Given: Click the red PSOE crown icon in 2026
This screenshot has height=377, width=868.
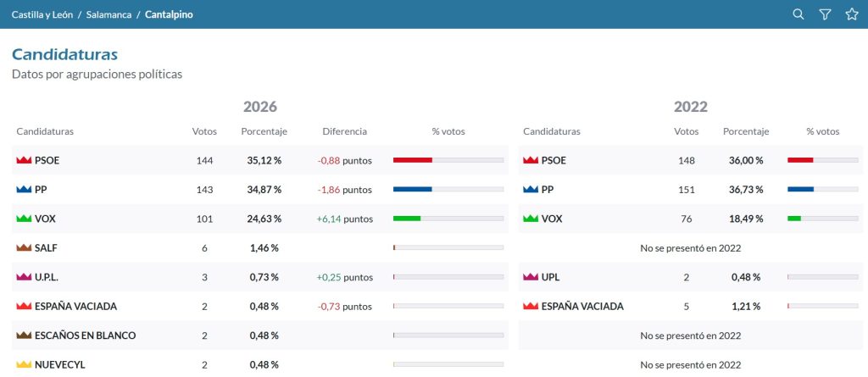Looking at the screenshot, I should tap(24, 161).
